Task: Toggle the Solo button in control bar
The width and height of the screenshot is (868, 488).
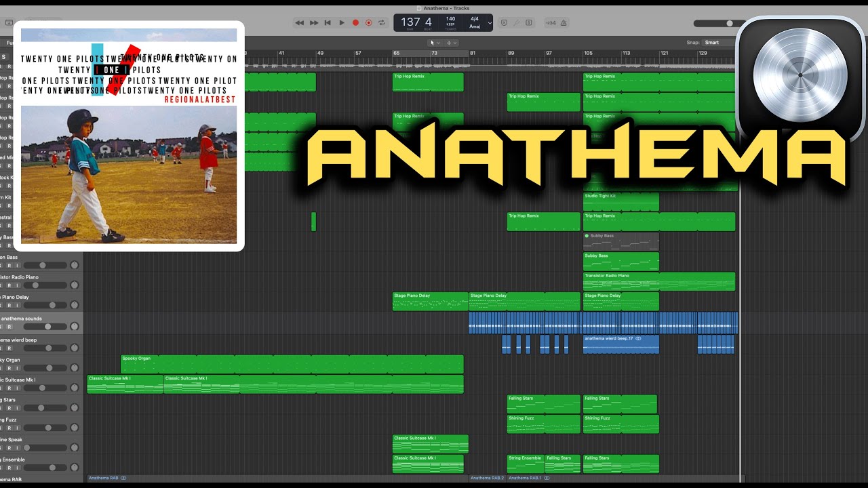Action: tap(529, 22)
